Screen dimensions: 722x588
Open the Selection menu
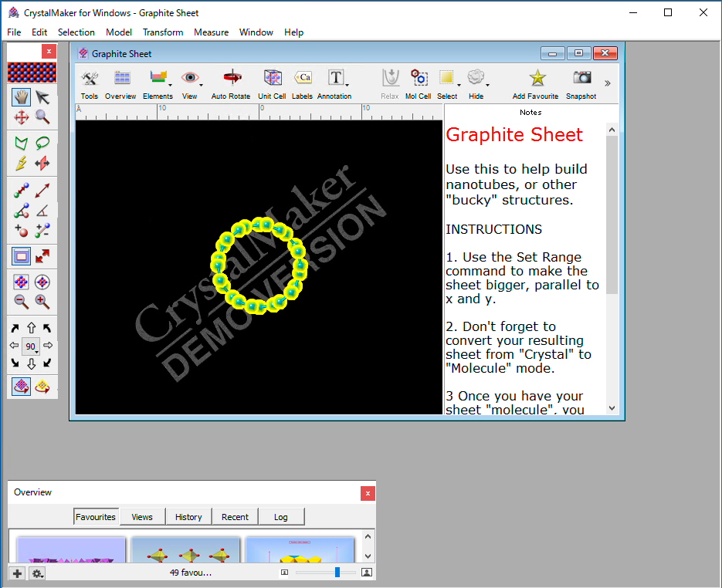tap(76, 32)
